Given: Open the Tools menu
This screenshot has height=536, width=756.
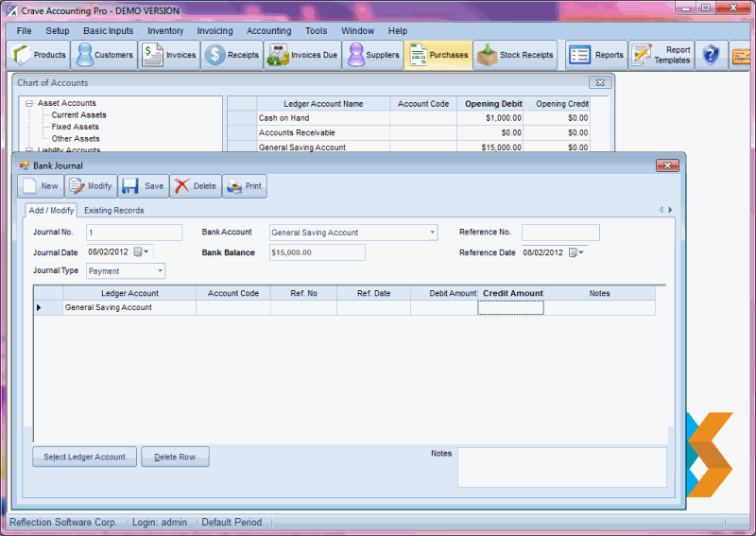Looking at the screenshot, I should click(x=316, y=31).
